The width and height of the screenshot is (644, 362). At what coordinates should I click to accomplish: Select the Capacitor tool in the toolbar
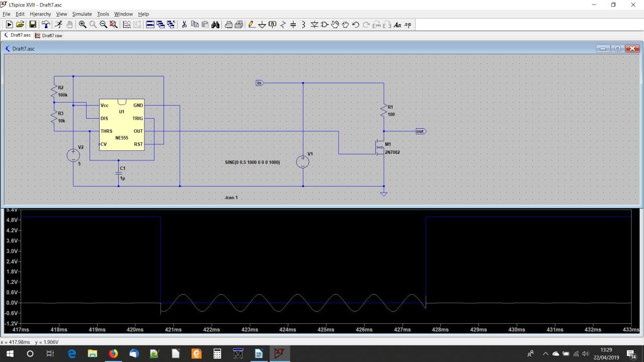(x=293, y=25)
